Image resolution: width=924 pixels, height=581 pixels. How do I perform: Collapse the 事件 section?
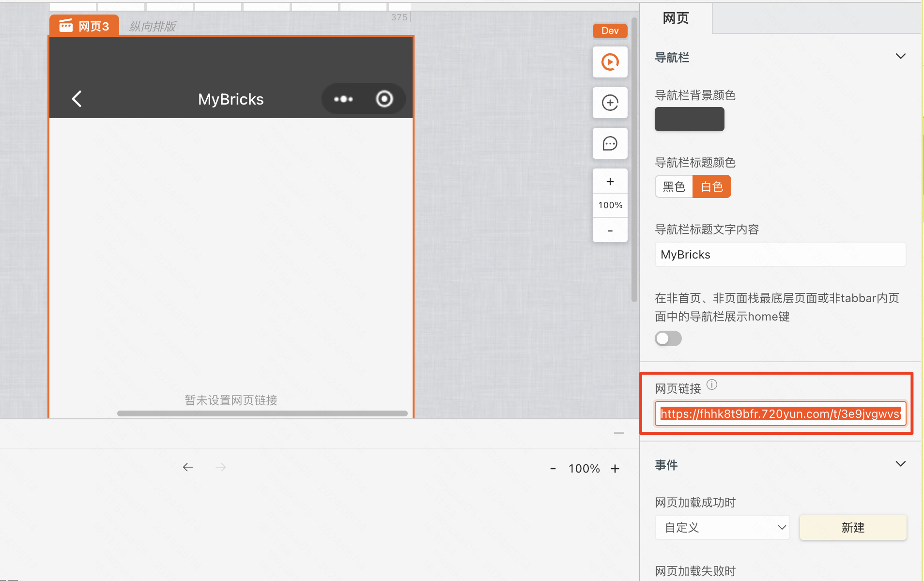pos(900,464)
